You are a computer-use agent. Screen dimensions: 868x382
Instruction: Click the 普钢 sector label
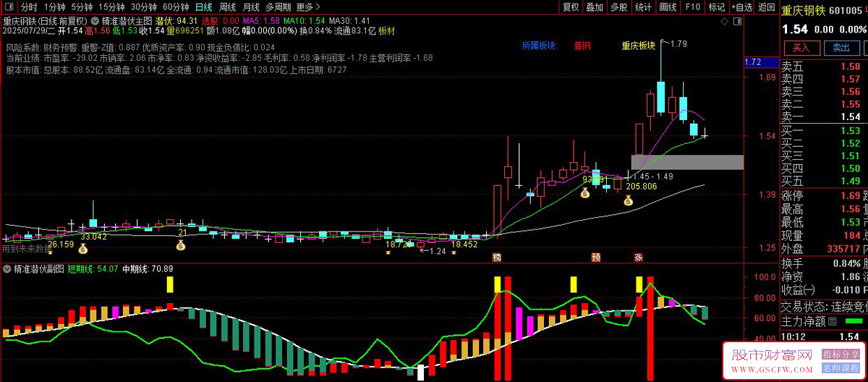coord(582,46)
